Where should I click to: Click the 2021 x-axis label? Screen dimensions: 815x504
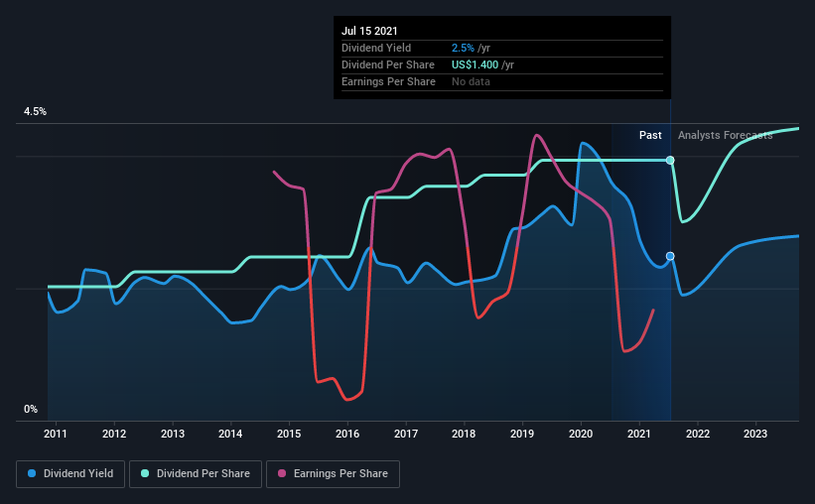click(639, 434)
